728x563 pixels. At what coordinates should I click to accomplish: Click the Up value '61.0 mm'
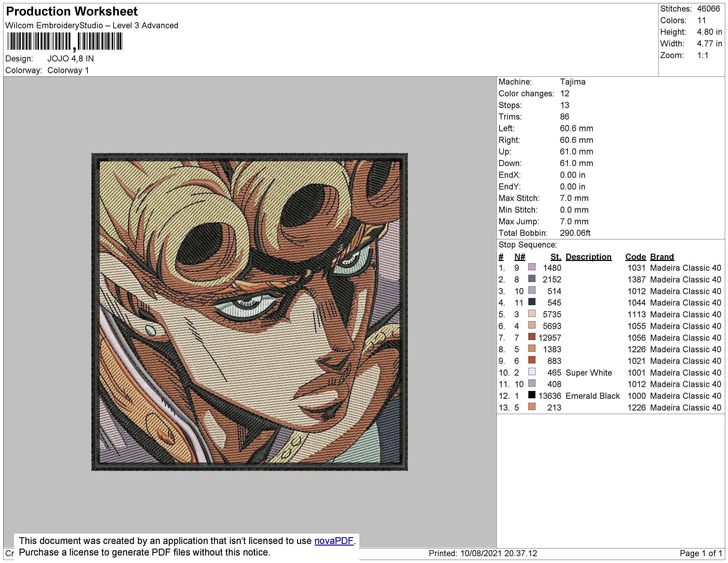pyautogui.click(x=576, y=152)
